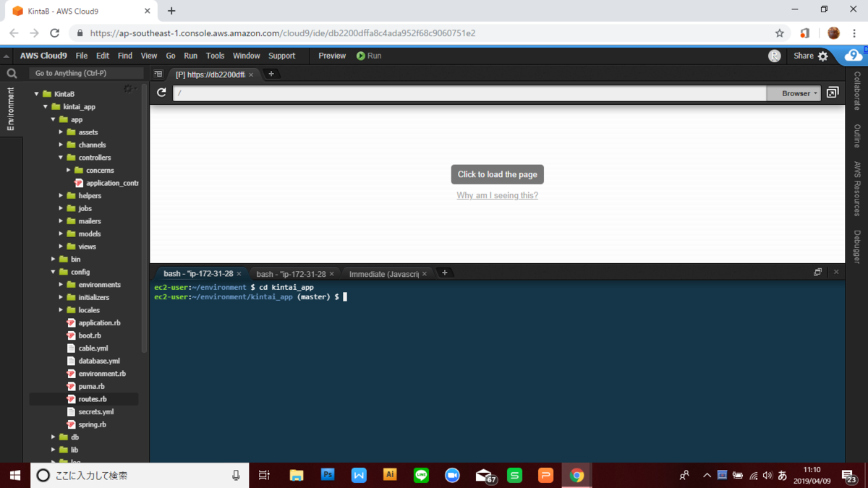Open Photoshop from the taskbar

pos(328,475)
